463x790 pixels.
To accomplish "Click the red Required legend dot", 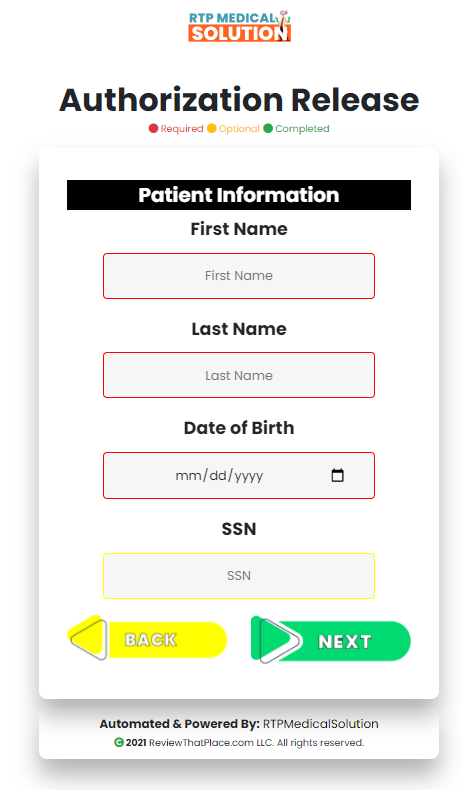I will click(x=153, y=128).
